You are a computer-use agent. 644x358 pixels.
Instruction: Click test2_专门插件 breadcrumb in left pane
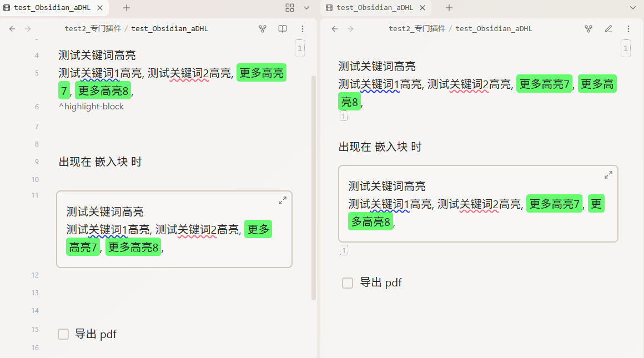[93, 29]
